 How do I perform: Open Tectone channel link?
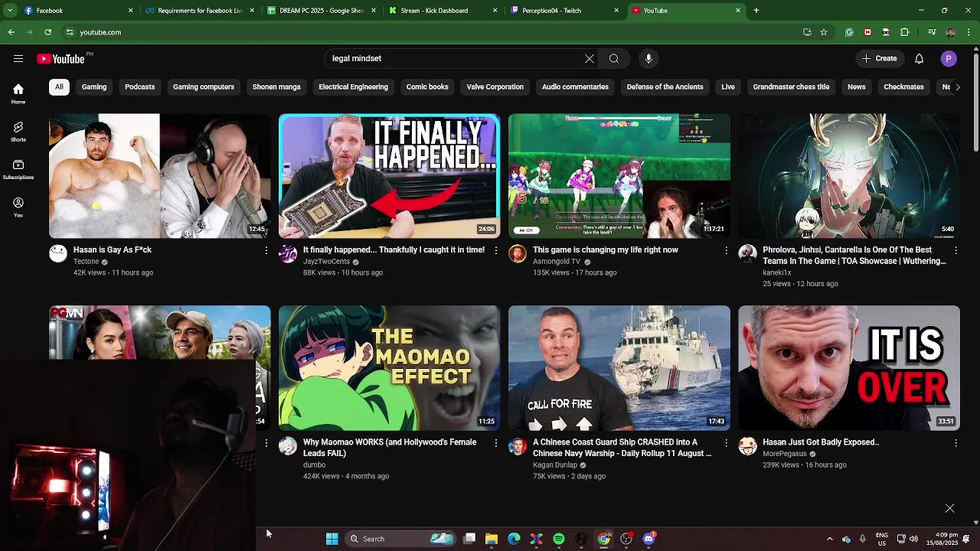pyautogui.click(x=86, y=262)
